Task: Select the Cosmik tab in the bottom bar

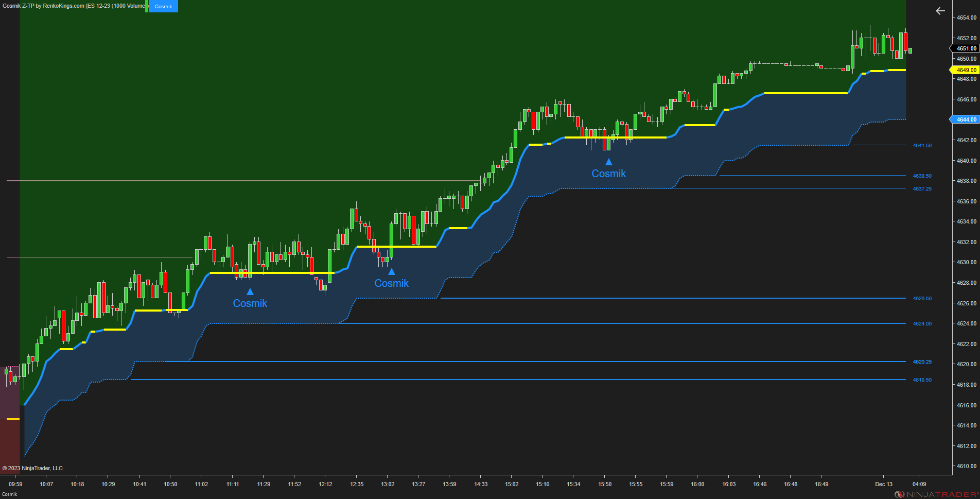Action: tap(9, 494)
